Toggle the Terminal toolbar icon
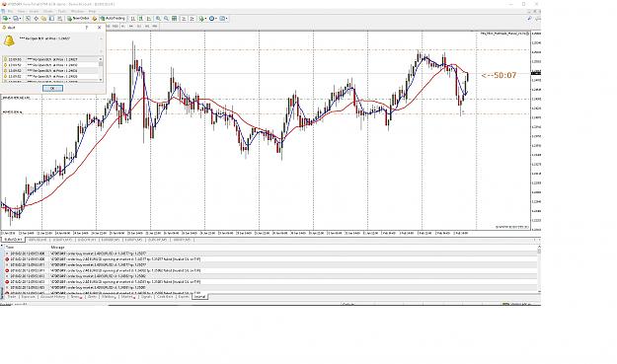This screenshot has height=364, width=617. point(51,19)
